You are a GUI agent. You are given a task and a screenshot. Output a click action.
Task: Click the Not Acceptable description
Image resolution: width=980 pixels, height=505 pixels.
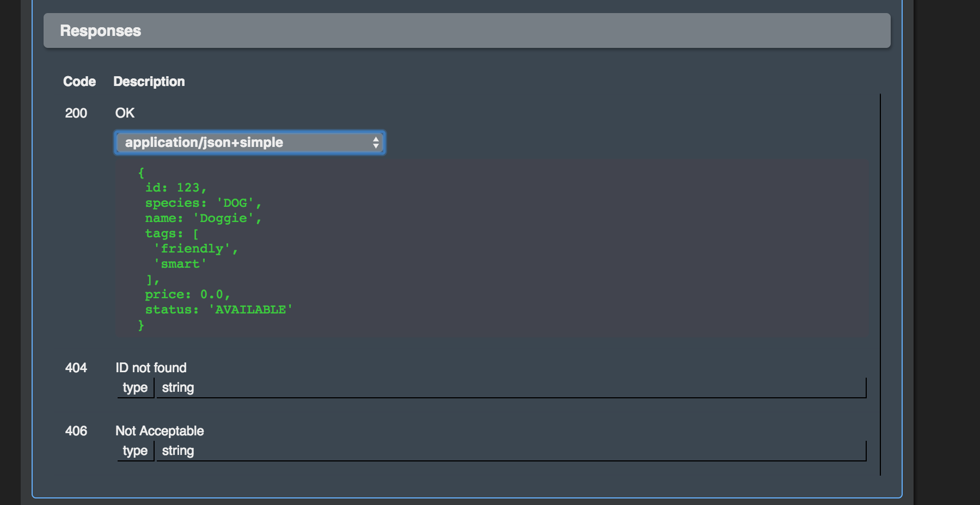(x=160, y=431)
